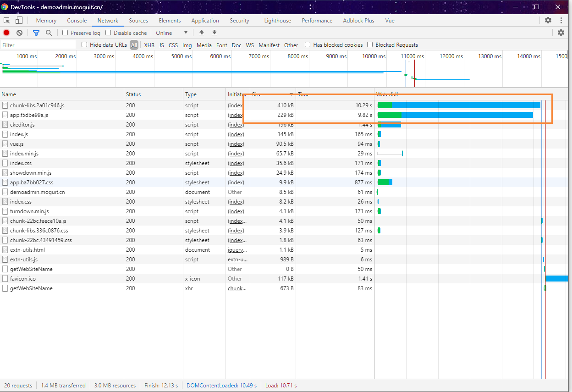The height and width of the screenshot is (392, 572).
Task: Switch to the Console tab
Action: [x=77, y=21]
